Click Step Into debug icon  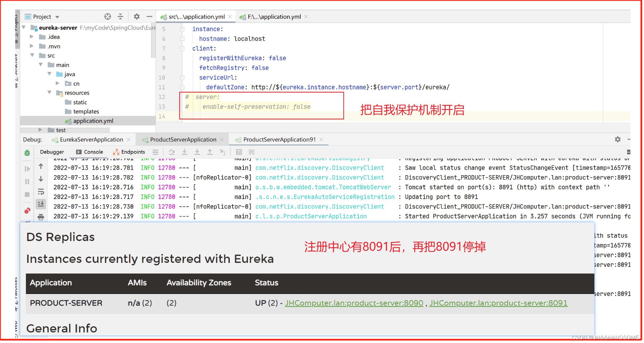(184, 152)
